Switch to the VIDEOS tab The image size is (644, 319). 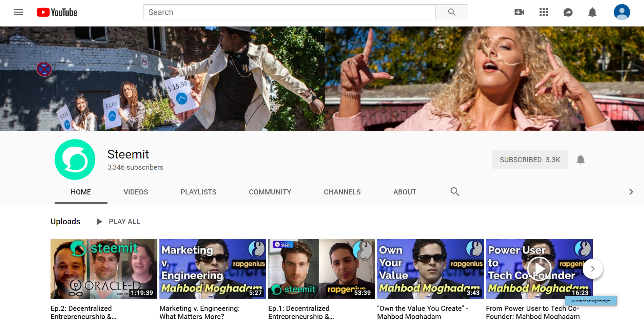[136, 192]
